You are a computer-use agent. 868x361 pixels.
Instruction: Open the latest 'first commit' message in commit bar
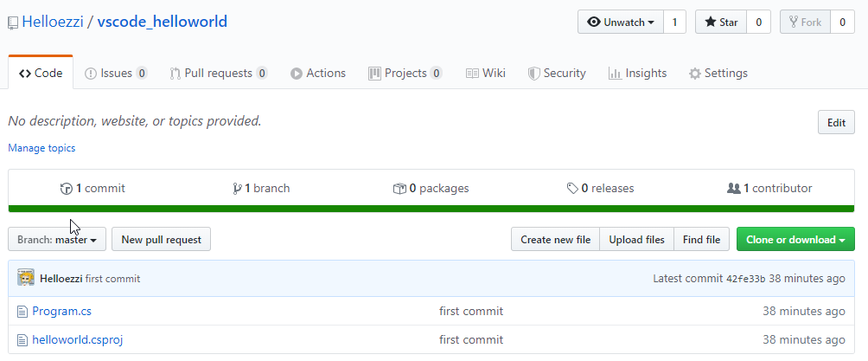pyautogui.click(x=113, y=279)
